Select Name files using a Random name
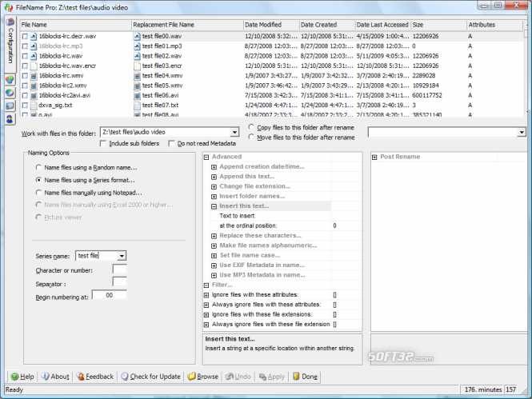Viewport: 532px width, 399px height. 38,167
